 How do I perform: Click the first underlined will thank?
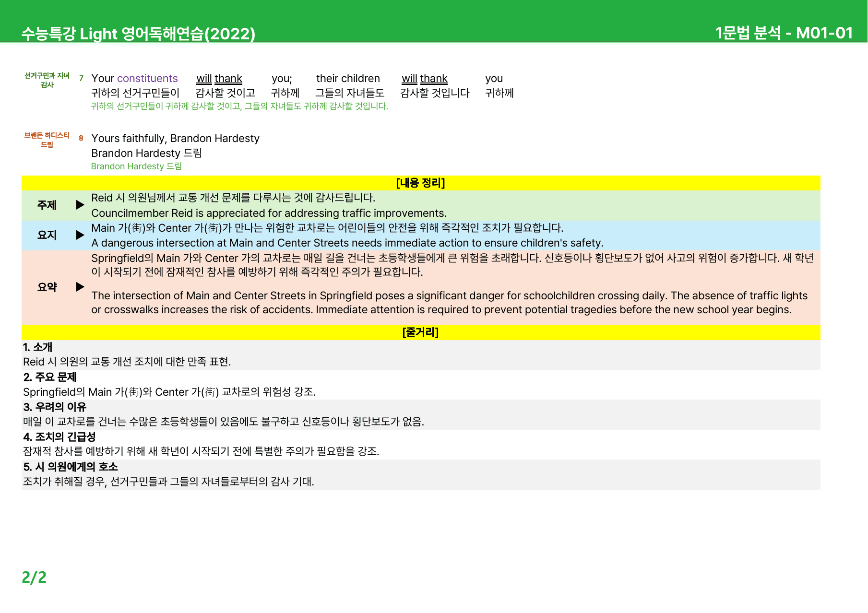[x=219, y=78]
